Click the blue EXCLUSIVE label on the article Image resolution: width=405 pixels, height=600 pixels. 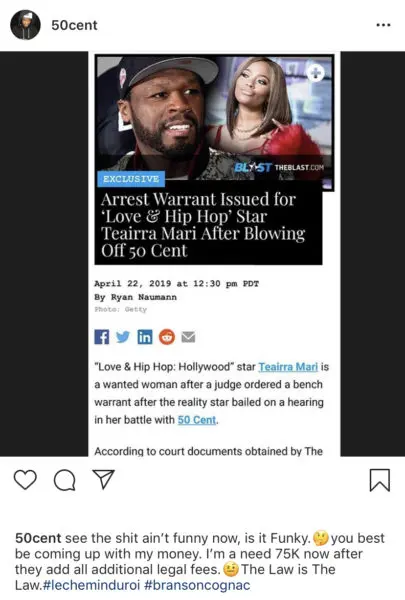coord(131,179)
